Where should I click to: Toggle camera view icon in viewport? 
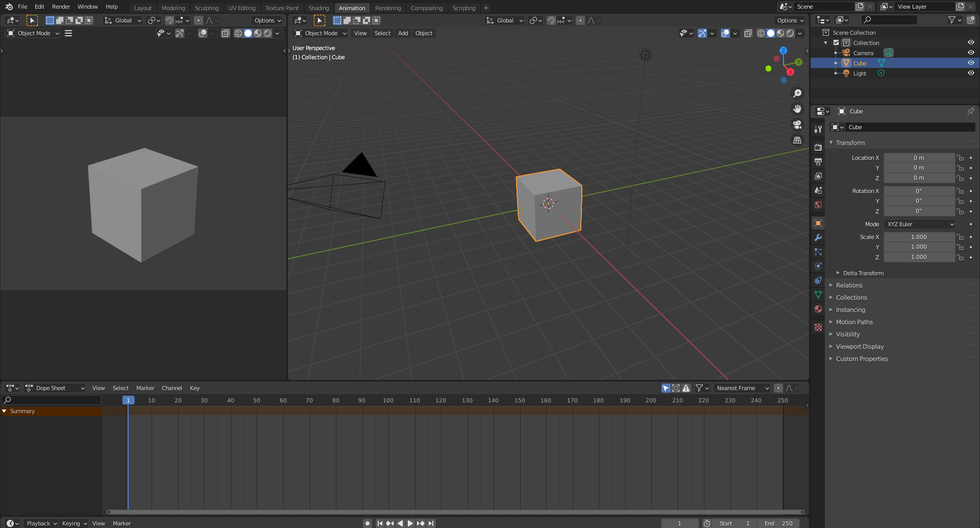click(797, 125)
